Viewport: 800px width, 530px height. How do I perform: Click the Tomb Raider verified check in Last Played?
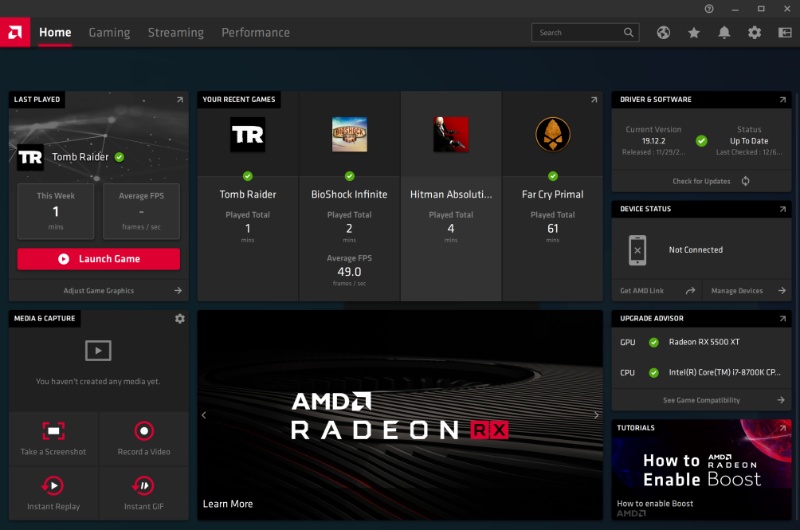119,157
